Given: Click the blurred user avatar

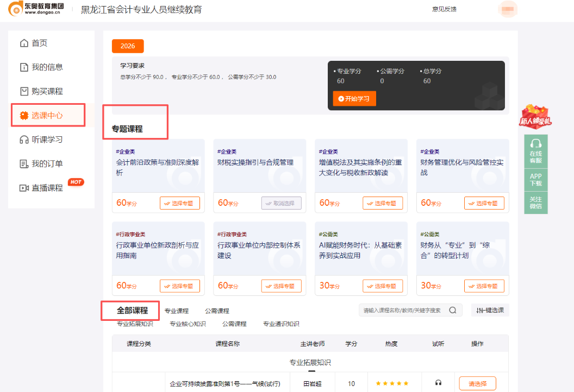Looking at the screenshot, I should [x=507, y=9].
